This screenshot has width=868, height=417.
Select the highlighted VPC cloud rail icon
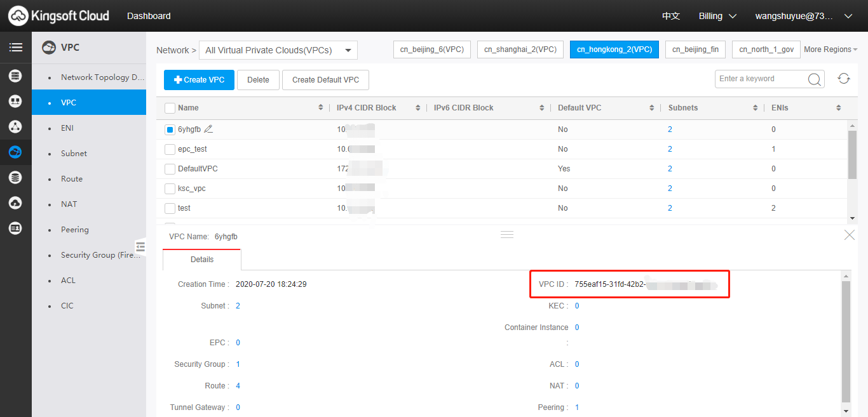[16, 152]
